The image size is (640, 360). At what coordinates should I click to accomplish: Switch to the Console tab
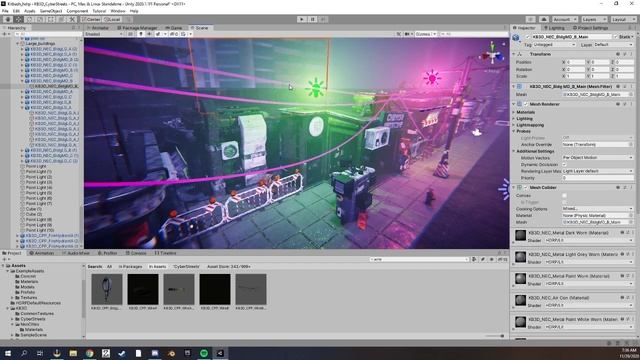click(136, 253)
